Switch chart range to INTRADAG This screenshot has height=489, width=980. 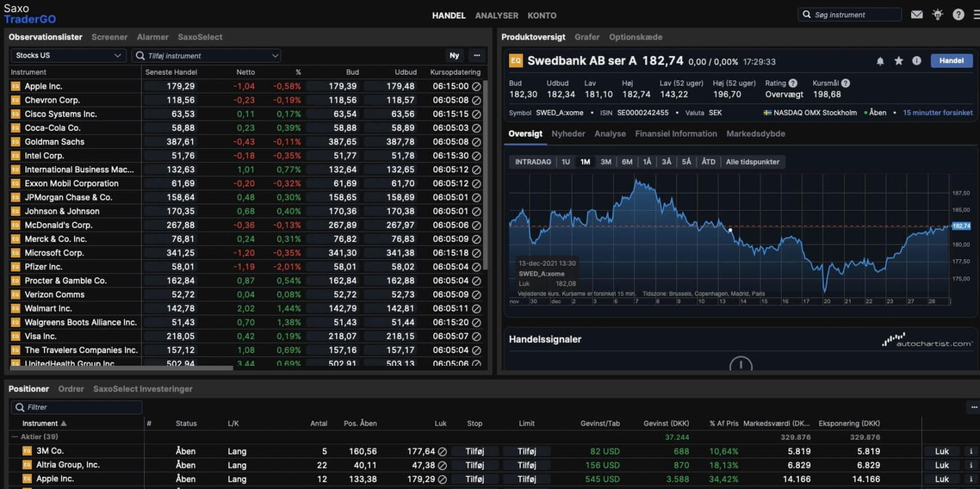[x=533, y=162]
